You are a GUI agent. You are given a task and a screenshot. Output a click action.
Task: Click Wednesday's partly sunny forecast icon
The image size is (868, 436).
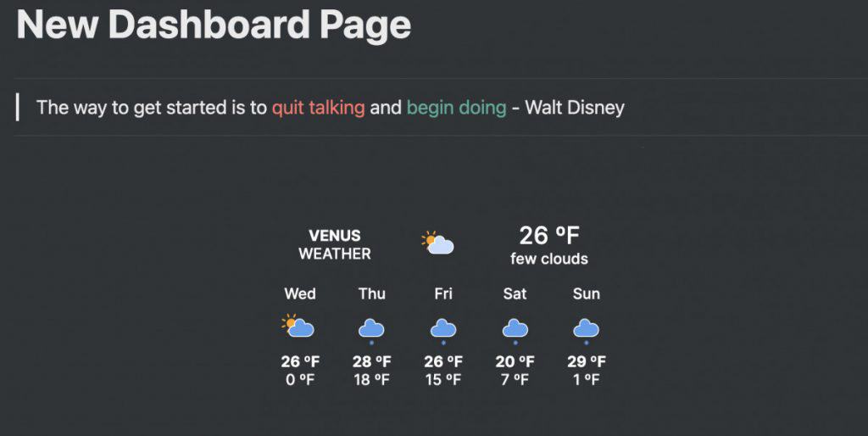(298, 326)
